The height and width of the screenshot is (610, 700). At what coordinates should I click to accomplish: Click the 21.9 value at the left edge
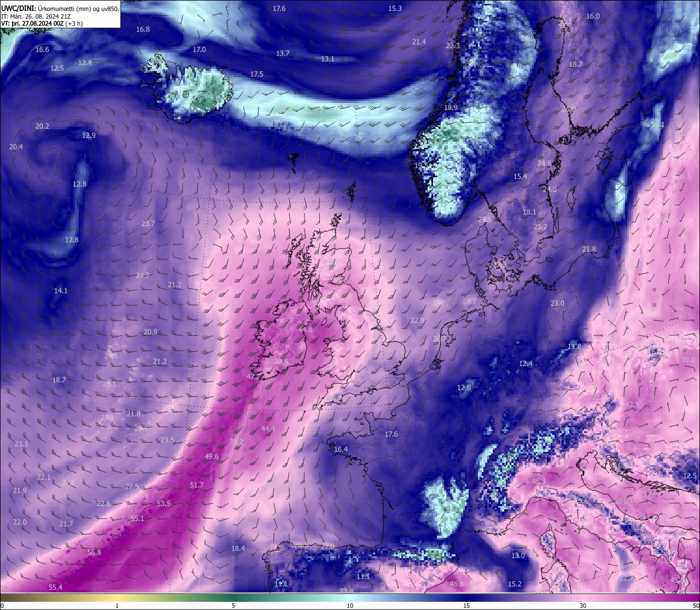pyautogui.click(x=20, y=490)
